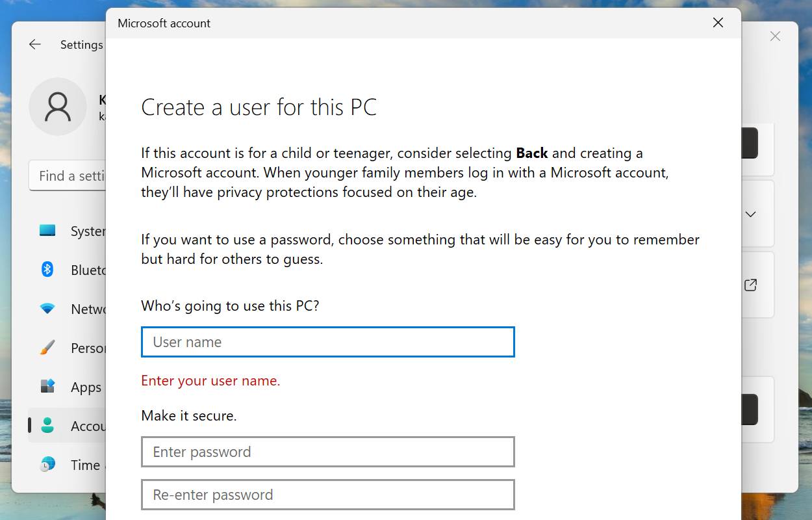
Task: Click the Apps icon in the sidebar
Action: [x=47, y=387]
